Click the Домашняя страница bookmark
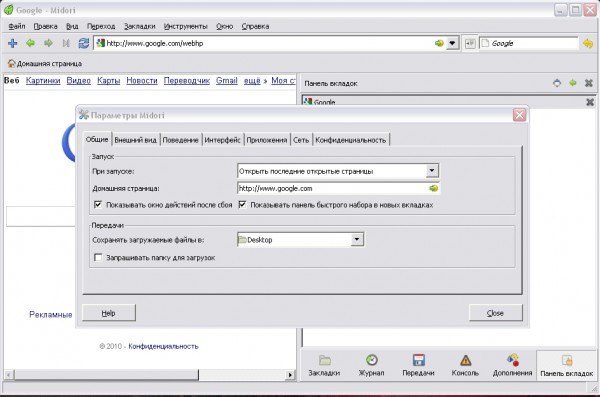The width and height of the screenshot is (600, 397). (45, 64)
